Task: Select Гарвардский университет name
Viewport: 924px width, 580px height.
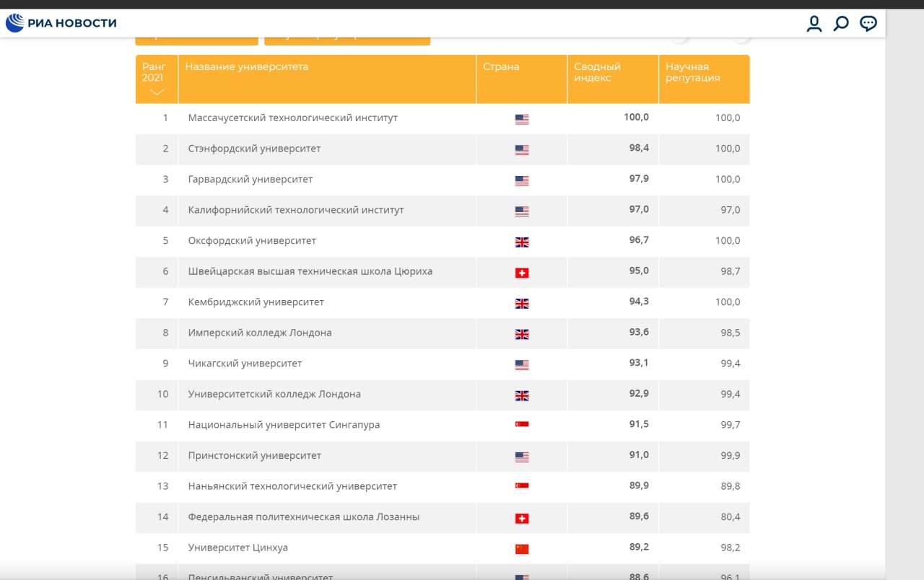Action: click(250, 179)
